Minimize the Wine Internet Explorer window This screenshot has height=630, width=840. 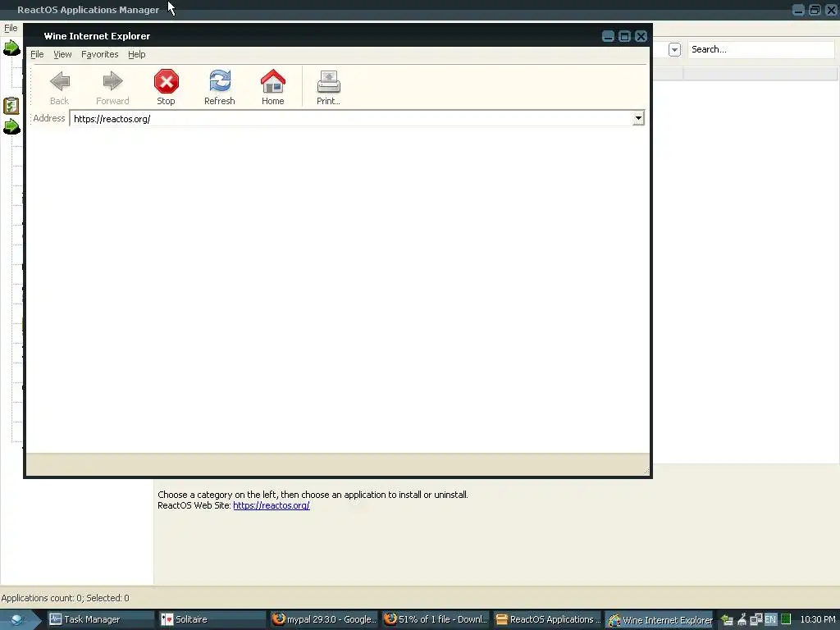click(608, 36)
